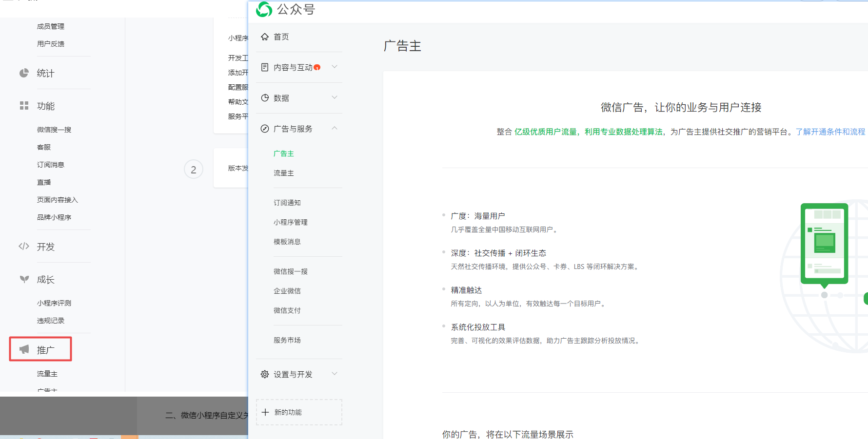This screenshot has width=868, height=439.
Task: Click the 成长 sprout icon
Action: pyautogui.click(x=24, y=279)
